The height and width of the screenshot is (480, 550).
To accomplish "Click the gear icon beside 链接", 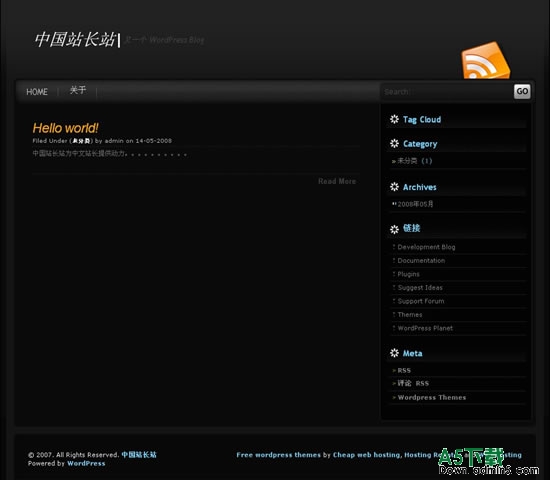I will pyautogui.click(x=394, y=229).
